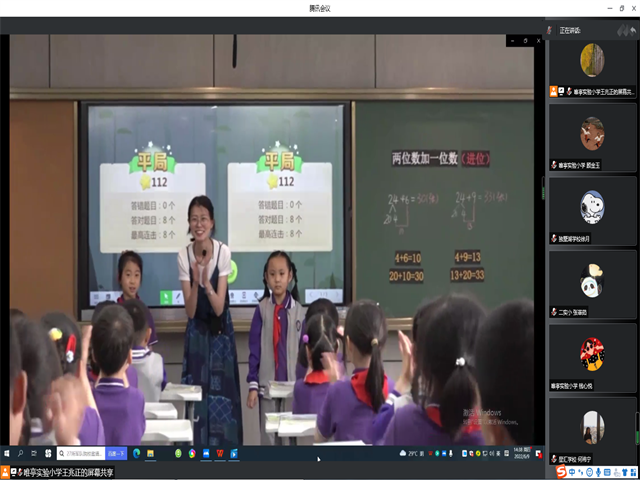Launch Microsoft Edge from the taskbar
640x480 pixels.
click(x=136, y=453)
